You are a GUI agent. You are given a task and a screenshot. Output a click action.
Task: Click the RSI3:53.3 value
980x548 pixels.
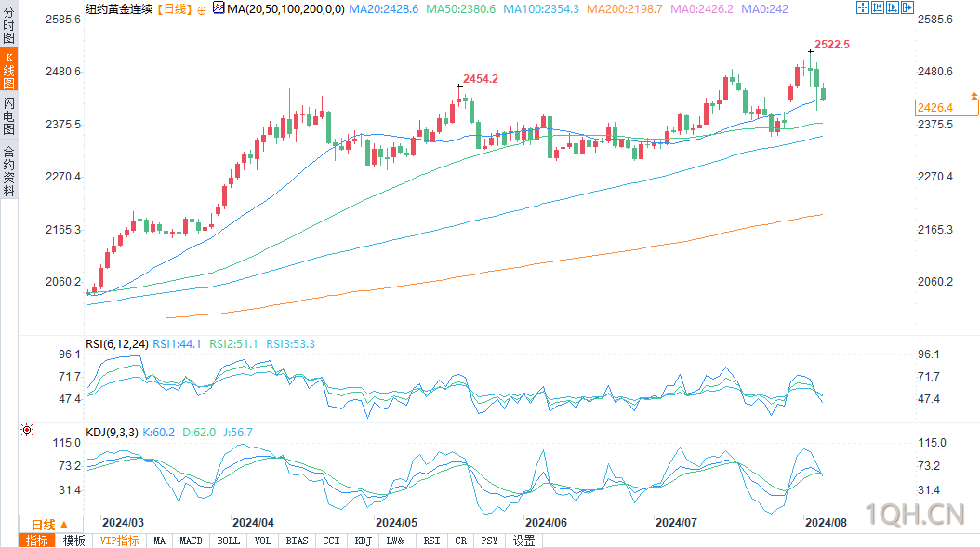(x=291, y=344)
